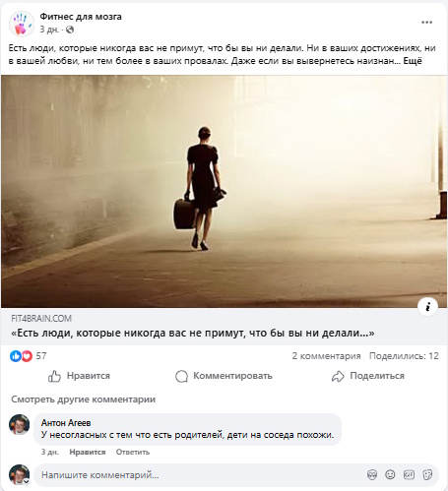Like Антон Агеев's comment
448x491 pixels.
coord(88,452)
